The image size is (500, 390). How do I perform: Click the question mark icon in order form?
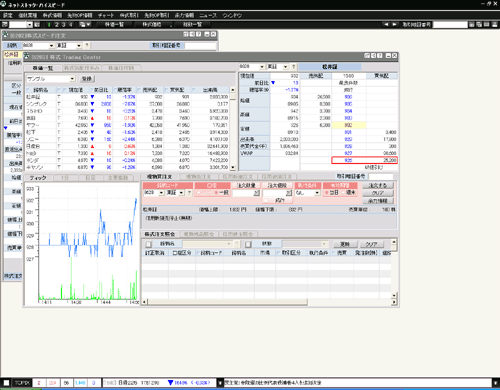click(189, 193)
